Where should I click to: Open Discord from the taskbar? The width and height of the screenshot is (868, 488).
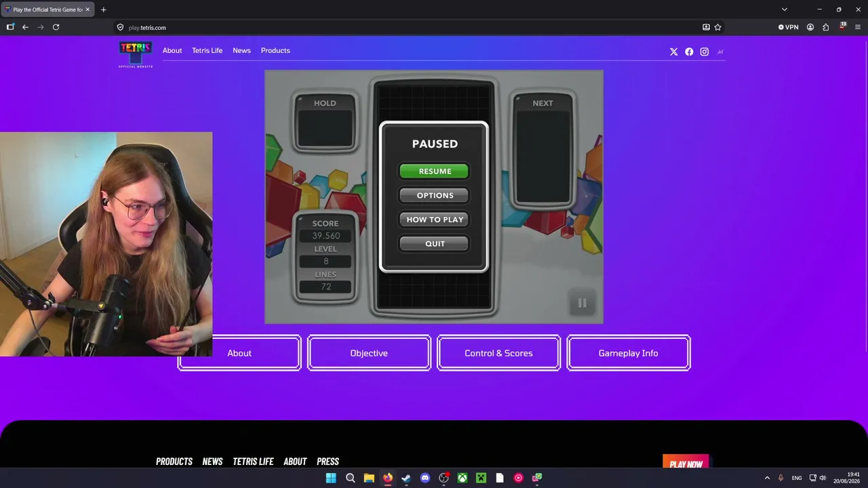[x=425, y=478]
